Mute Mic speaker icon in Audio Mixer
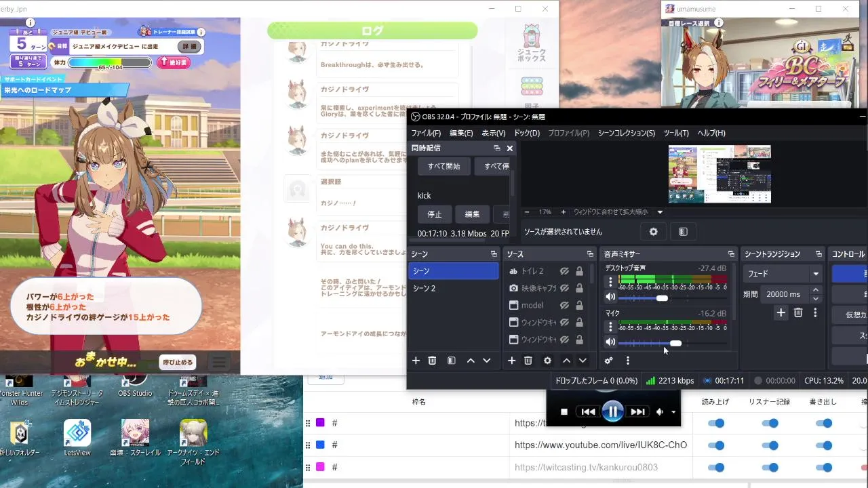Screen dimensions: 868x488 click(x=610, y=342)
